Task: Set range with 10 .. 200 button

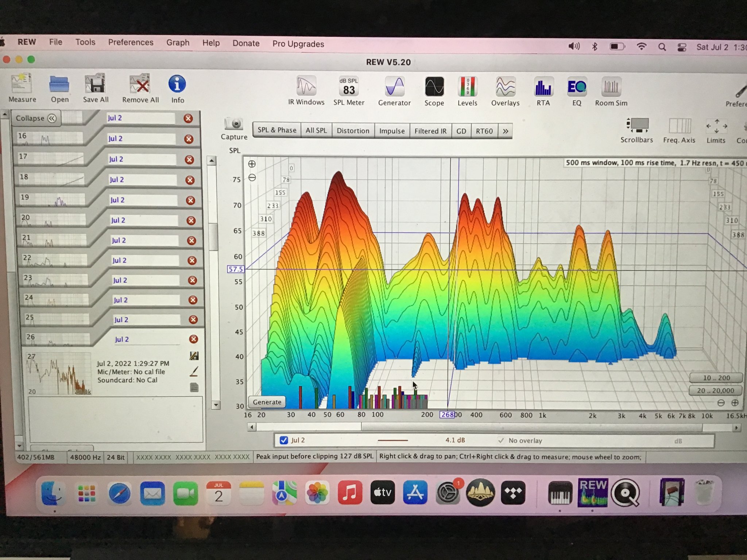Action: pyautogui.click(x=716, y=378)
